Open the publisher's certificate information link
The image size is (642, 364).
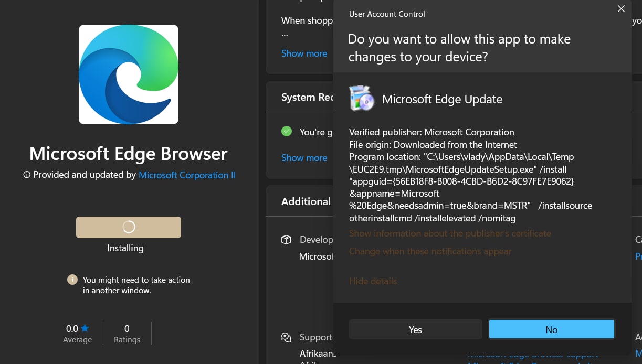[x=450, y=233]
